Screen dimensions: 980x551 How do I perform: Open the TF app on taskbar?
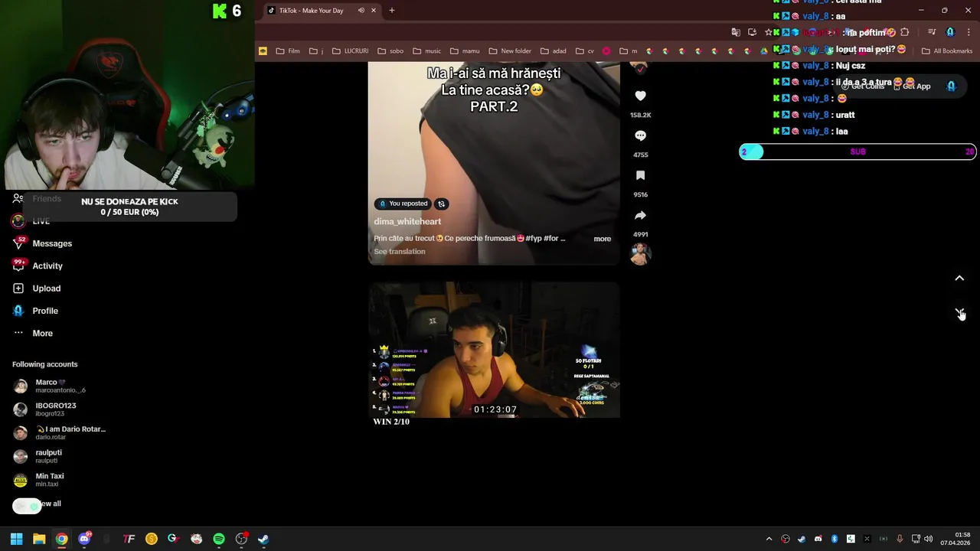pos(129,539)
